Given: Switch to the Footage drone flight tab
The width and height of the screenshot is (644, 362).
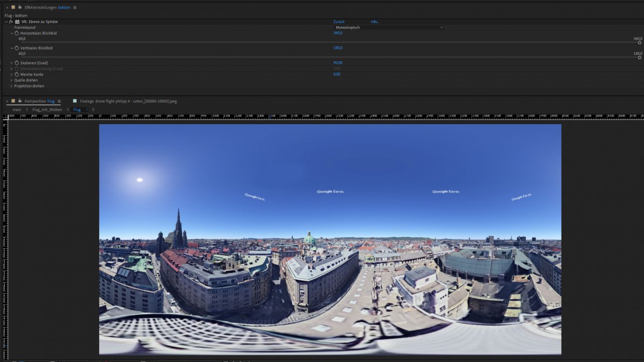Looking at the screenshot, I should pyautogui.click(x=128, y=101).
